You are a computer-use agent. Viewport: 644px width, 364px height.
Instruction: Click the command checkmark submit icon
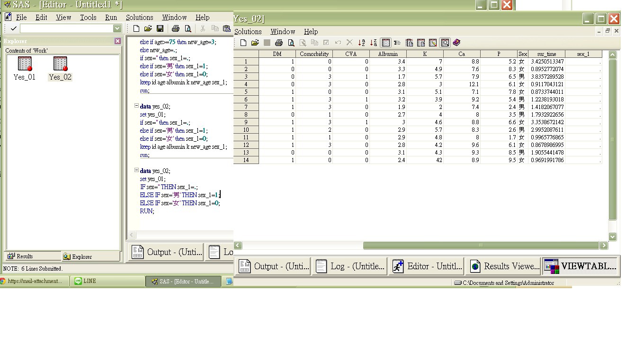[x=13, y=29]
